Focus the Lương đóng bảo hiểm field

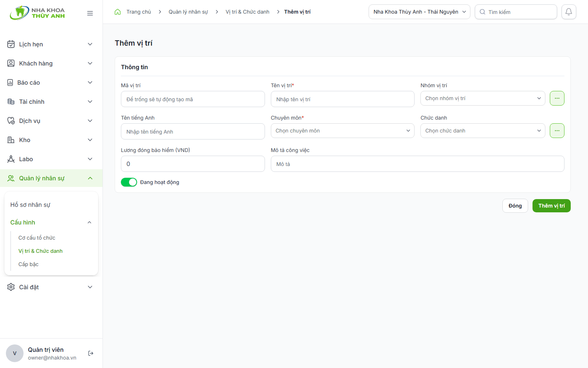[x=193, y=164]
